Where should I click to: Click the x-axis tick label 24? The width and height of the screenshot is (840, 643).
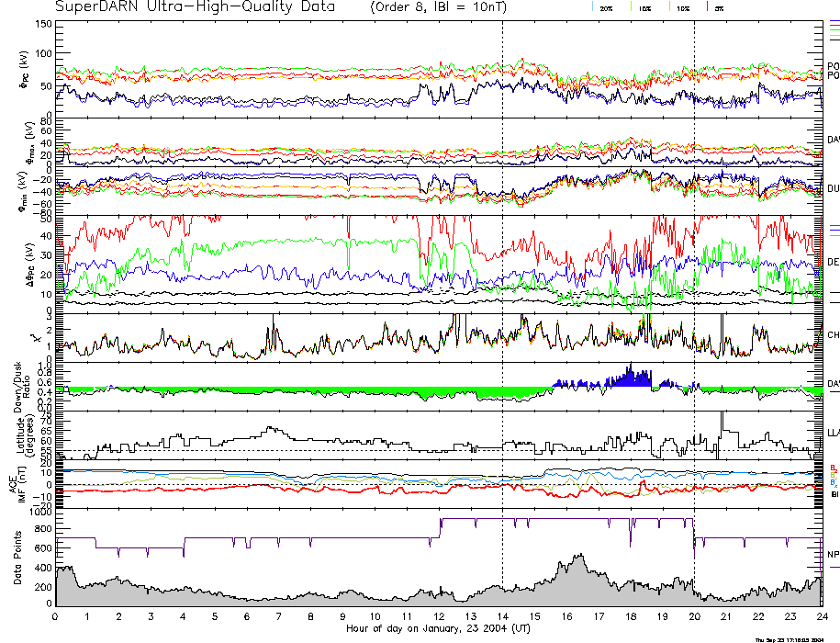pyautogui.click(x=821, y=617)
